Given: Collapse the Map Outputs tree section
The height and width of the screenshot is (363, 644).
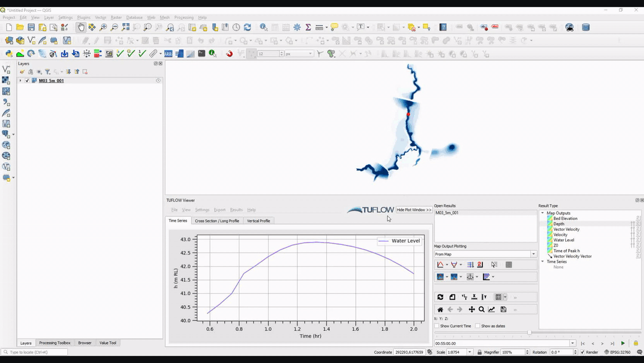Looking at the screenshot, I should coord(541,213).
